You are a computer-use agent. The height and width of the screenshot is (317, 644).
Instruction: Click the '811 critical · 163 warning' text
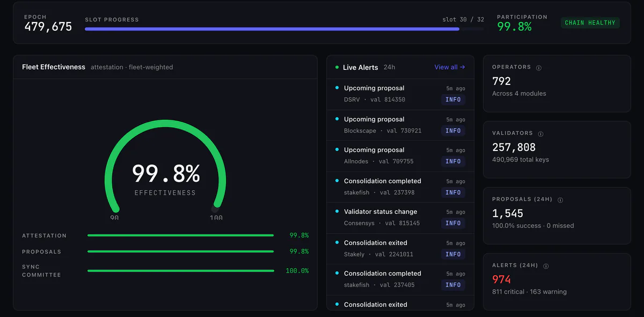tap(529, 292)
